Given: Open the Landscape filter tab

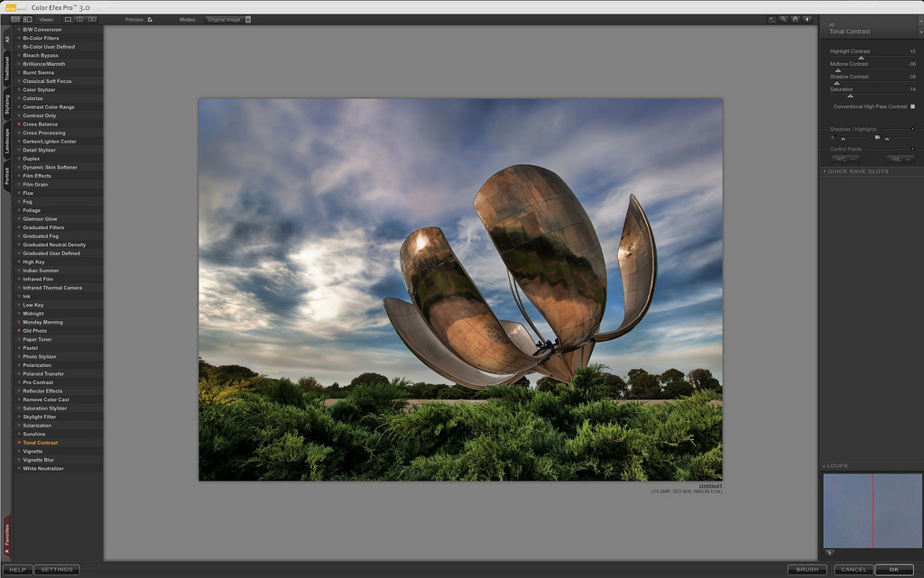Looking at the screenshot, I should 7,140.
